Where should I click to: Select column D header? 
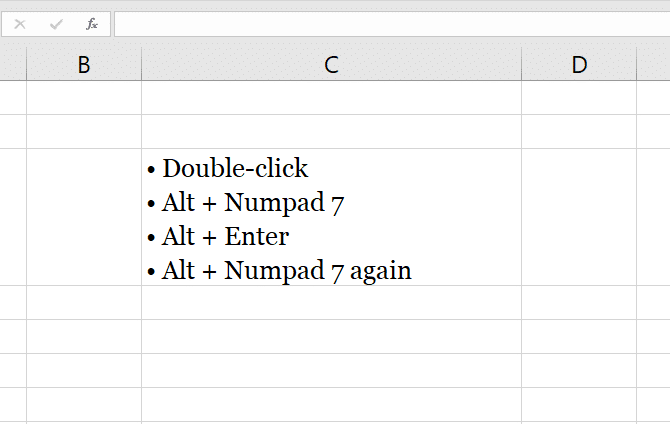pyautogui.click(x=579, y=64)
